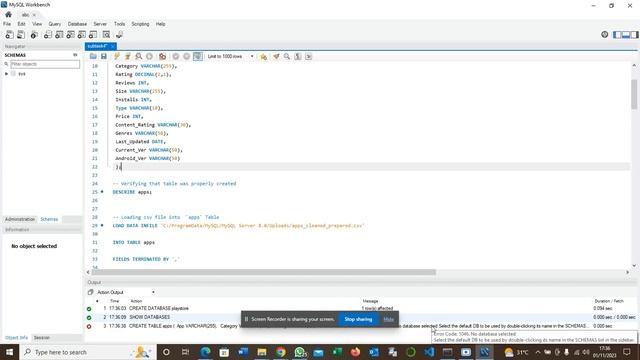640x360 pixels.
Task: Select the Session tab
Action: (x=42, y=338)
